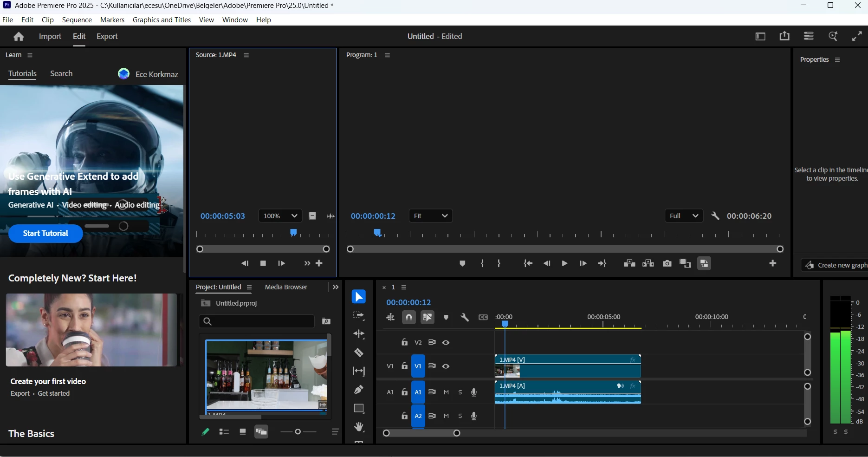Step forward one frame in Program monitor
The image size is (868, 457).
pyautogui.click(x=583, y=263)
